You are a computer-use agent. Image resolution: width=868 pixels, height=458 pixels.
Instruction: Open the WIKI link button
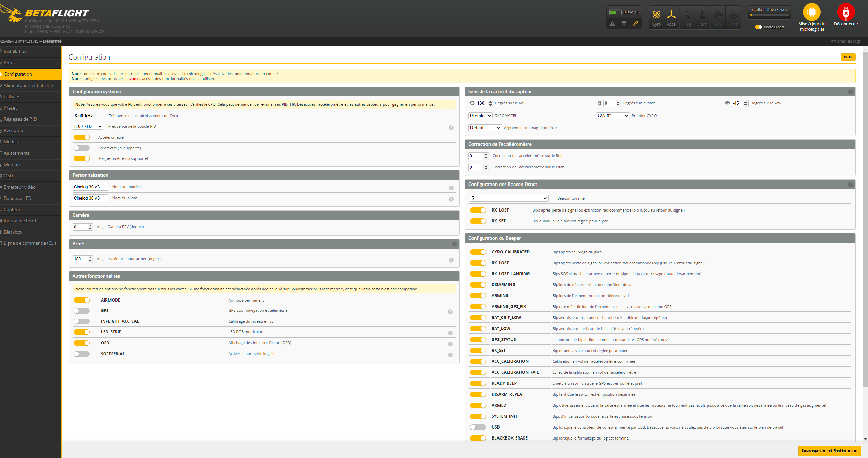tap(848, 57)
